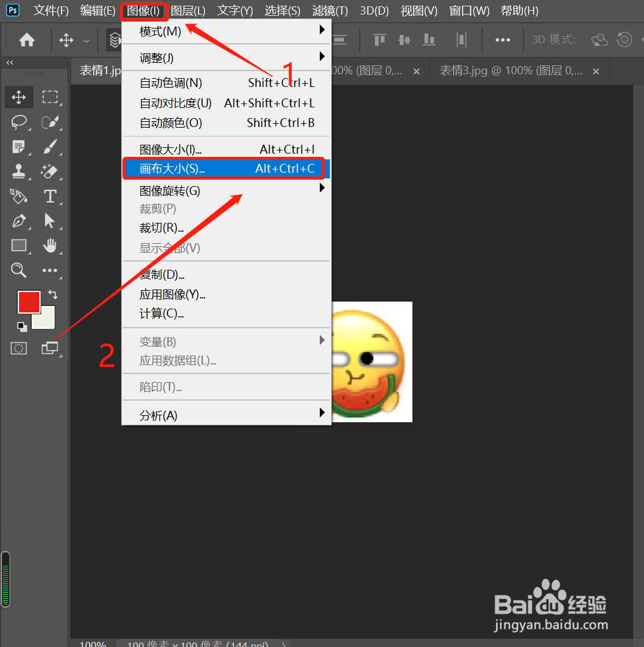Viewport: 644px width, 647px height.
Task: Choose 应用图像(Y)... menu item
Action: click(x=227, y=294)
